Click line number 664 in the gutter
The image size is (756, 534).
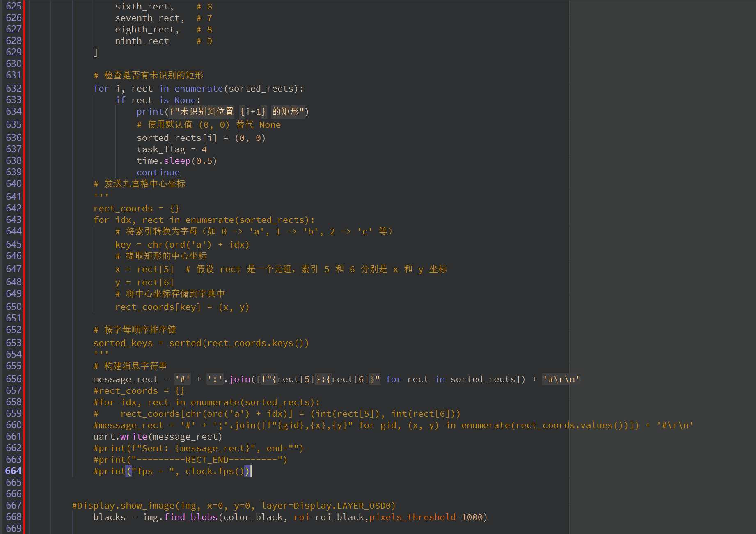(14, 471)
